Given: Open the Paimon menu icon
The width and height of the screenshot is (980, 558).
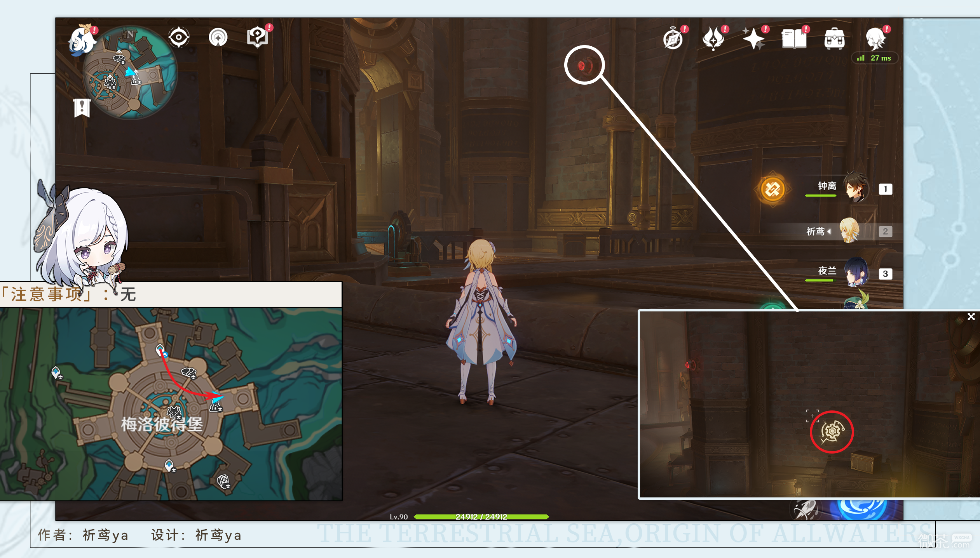Looking at the screenshot, I should 83,39.
